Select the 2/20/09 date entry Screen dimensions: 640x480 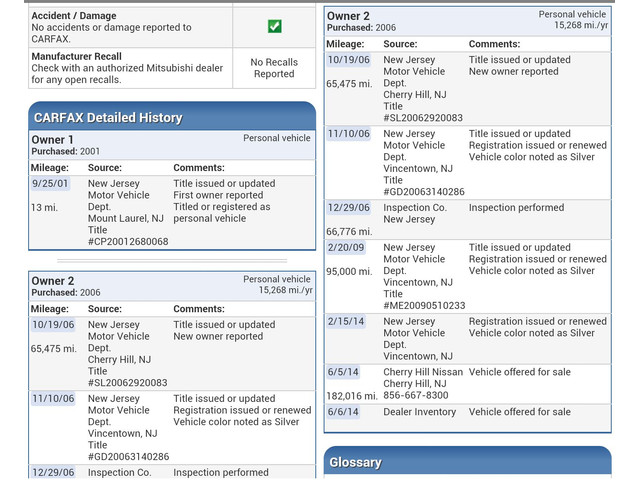coord(346,248)
